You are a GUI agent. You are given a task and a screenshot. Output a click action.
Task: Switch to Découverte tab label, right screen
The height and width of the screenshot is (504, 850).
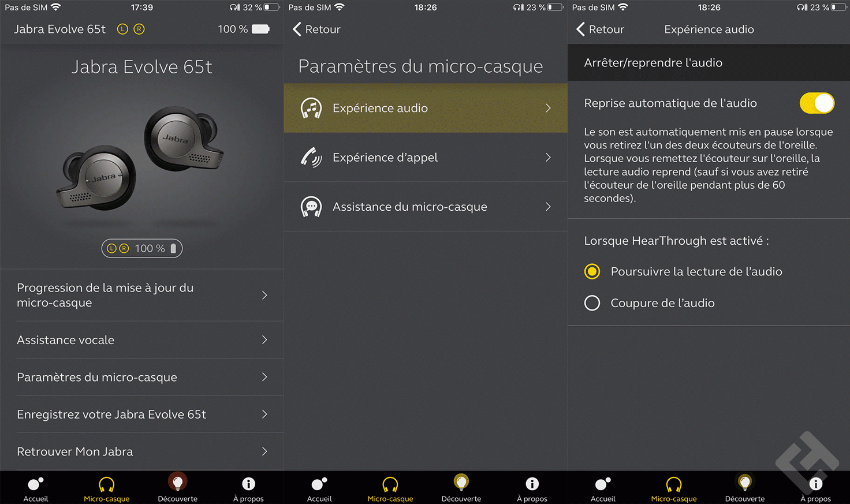coord(744,499)
